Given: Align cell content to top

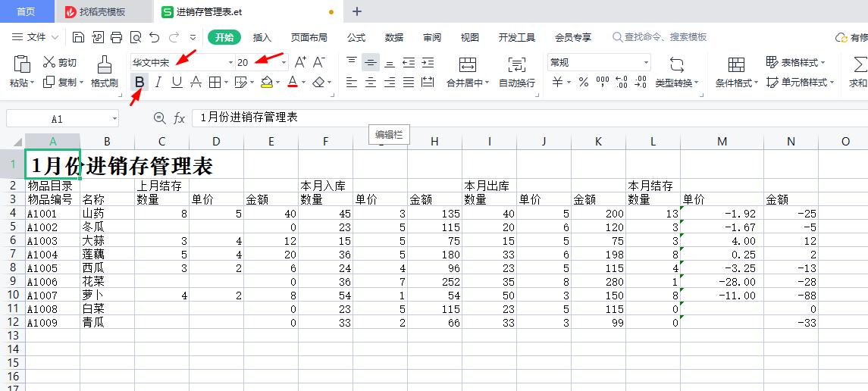Looking at the screenshot, I should pos(352,62).
